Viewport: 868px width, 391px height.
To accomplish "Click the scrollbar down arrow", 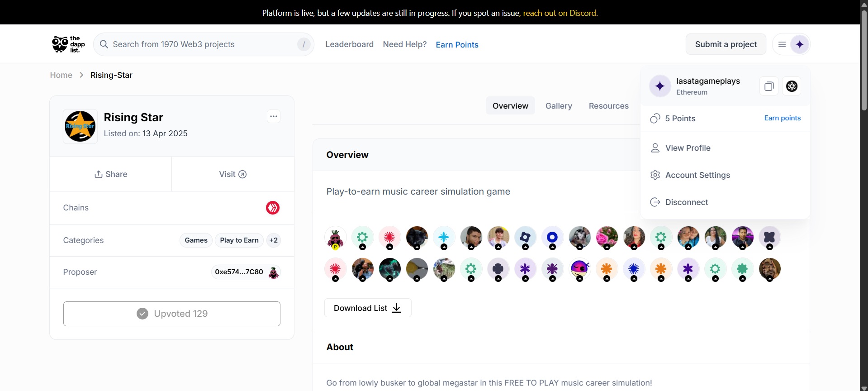I will 864,388.
